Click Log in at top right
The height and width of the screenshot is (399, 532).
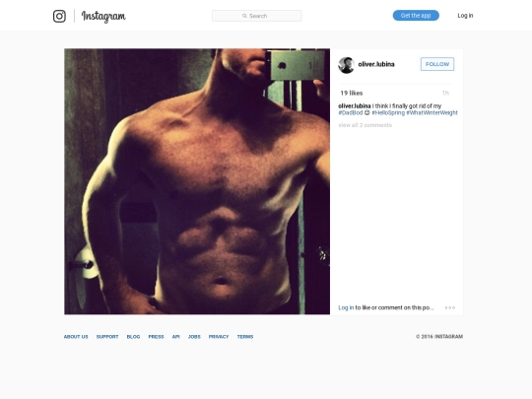tap(465, 16)
